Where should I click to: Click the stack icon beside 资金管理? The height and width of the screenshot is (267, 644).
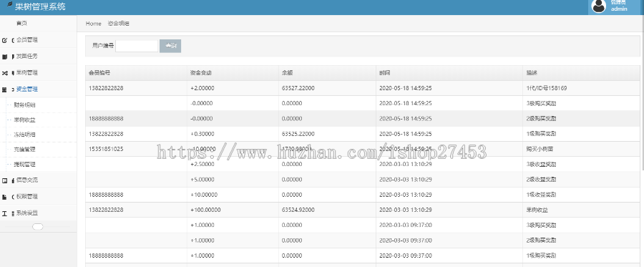4,89
